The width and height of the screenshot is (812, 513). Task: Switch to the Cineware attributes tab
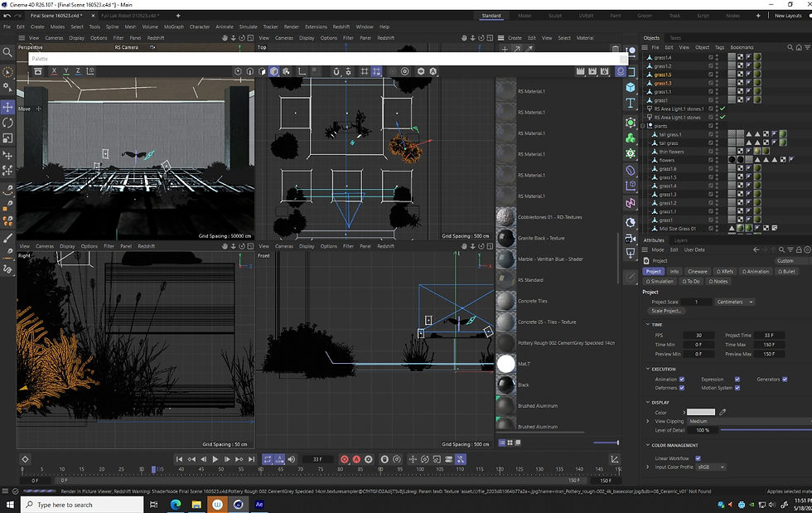[698, 272]
